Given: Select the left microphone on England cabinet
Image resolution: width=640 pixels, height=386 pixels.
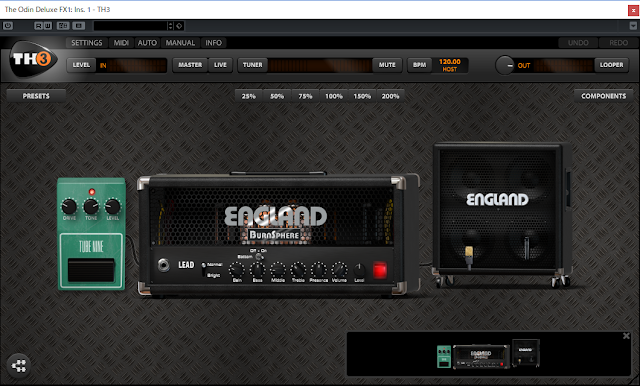Looking at the screenshot, I should click(470, 258).
